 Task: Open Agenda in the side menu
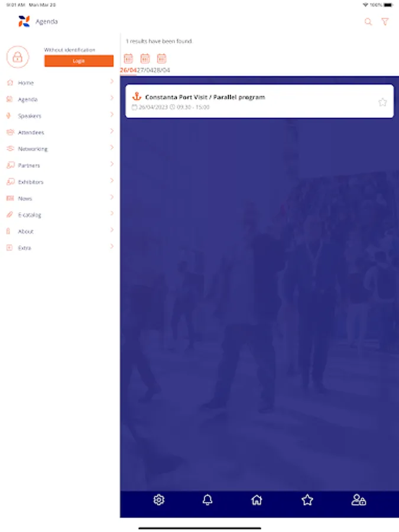click(x=60, y=99)
